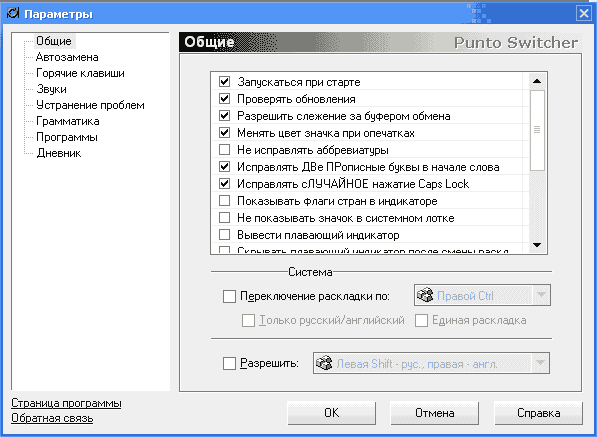Click the keyboard icon beside Правой Ctrl
Viewport: 597px width, 437px height.
coord(425,295)
